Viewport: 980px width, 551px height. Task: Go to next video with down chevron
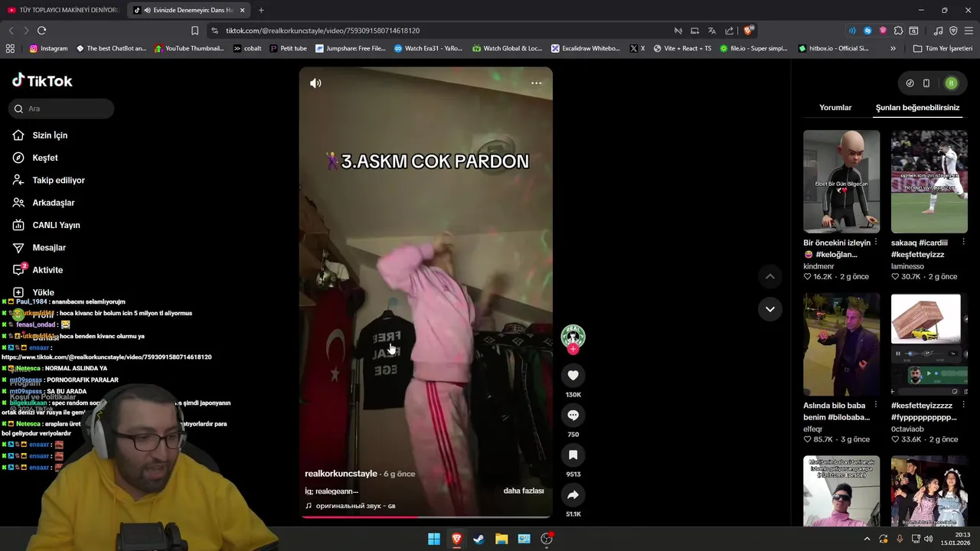click(770, 309)
